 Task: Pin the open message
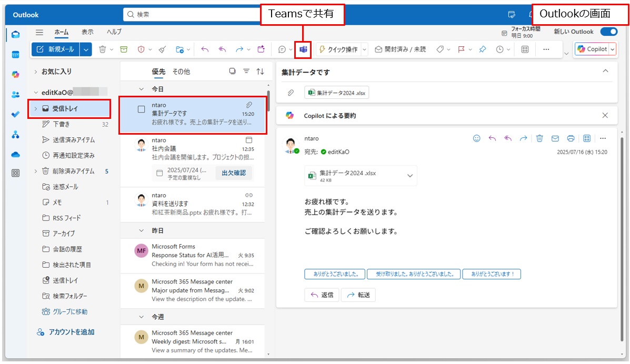pos(483,49)
